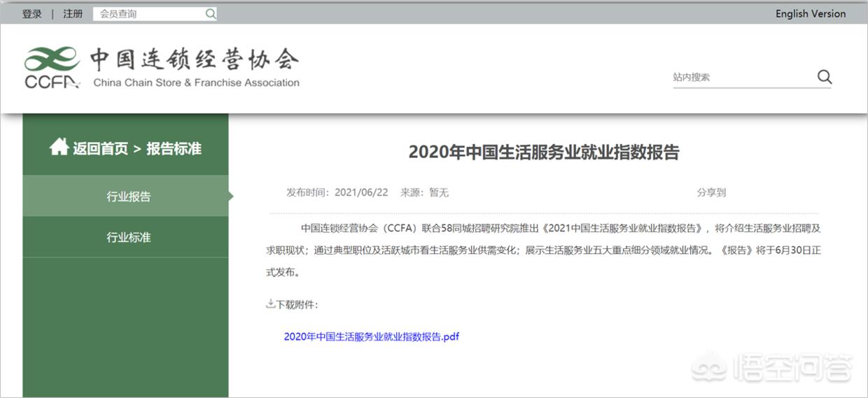Download 2020年中国生活服务业就业指数报告.pdf
The height and width of the screenshot is (398, 868).
(372, 336)
